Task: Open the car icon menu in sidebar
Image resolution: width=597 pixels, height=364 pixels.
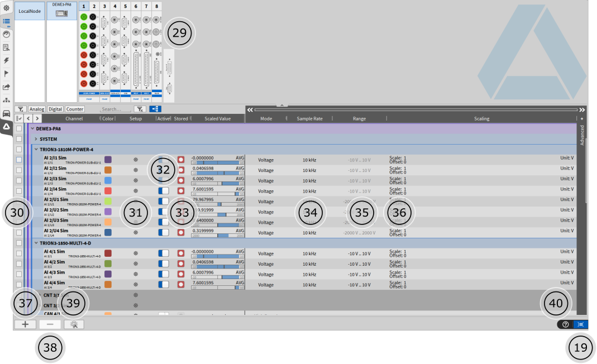Action: pyautogui.click(x=7, y=113)
